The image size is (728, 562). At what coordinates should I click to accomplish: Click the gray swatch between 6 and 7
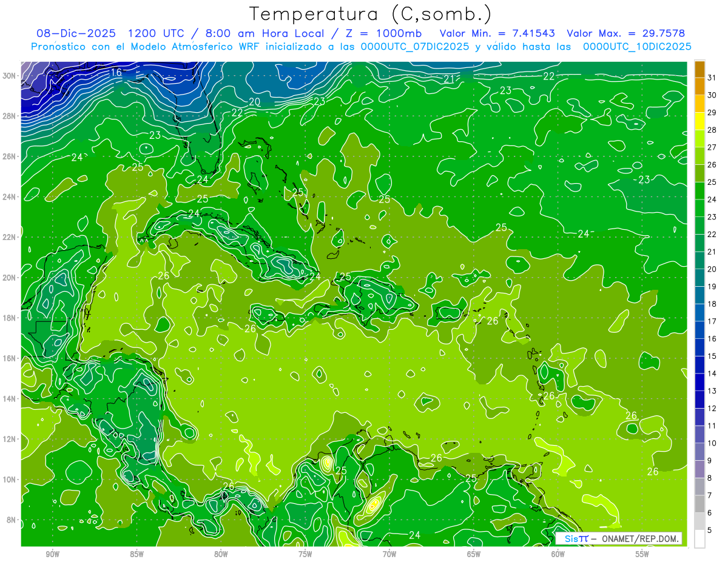699,504
